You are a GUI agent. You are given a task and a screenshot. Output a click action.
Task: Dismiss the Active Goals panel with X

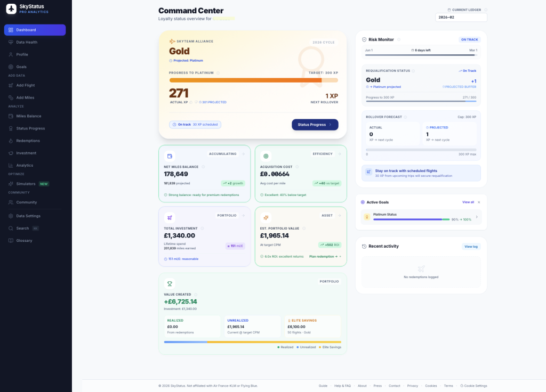pyautogui.click(x=479, y=202)
